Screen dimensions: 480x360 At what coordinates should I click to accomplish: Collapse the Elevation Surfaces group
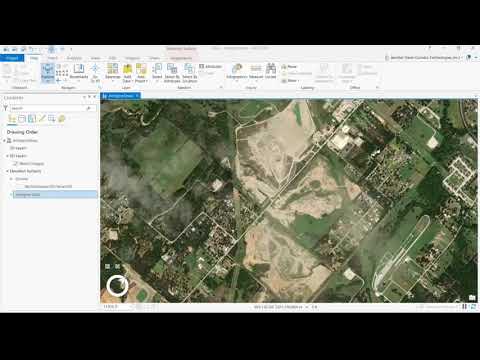tap(7, 171)
